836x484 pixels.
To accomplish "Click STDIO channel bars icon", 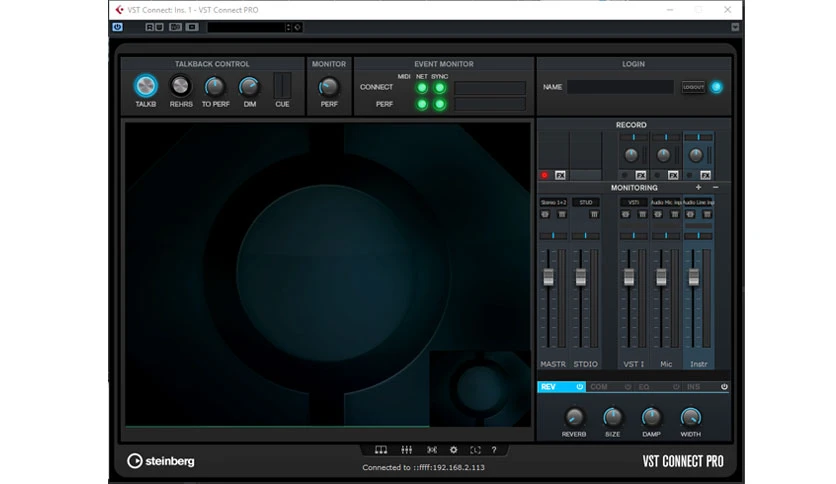I will [594, 214].
